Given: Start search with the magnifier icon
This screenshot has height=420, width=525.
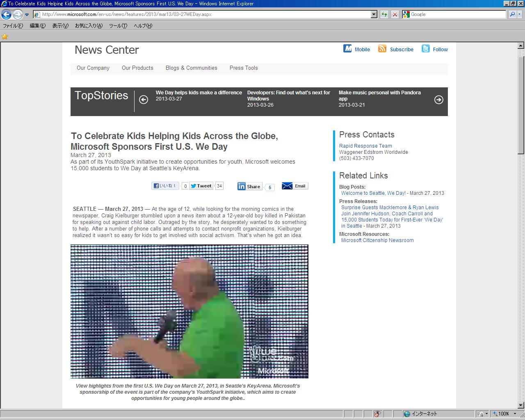Looking at the screenshot, I should pos(512,14).
